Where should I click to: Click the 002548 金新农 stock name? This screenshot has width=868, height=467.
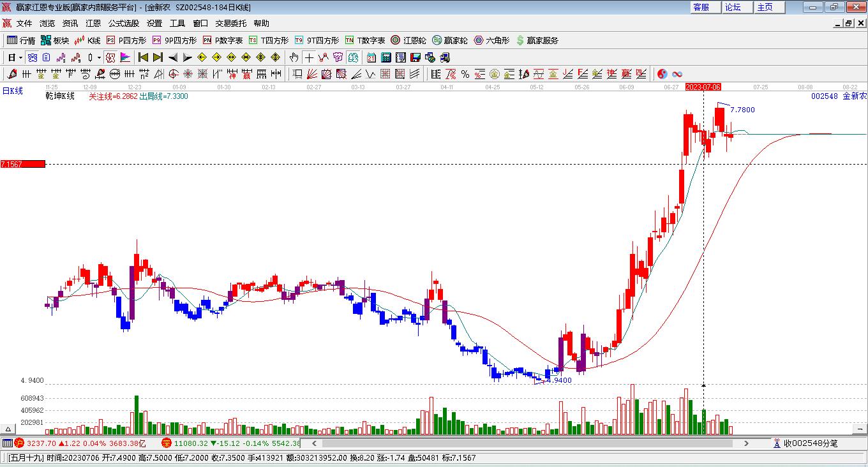(839, 96)
